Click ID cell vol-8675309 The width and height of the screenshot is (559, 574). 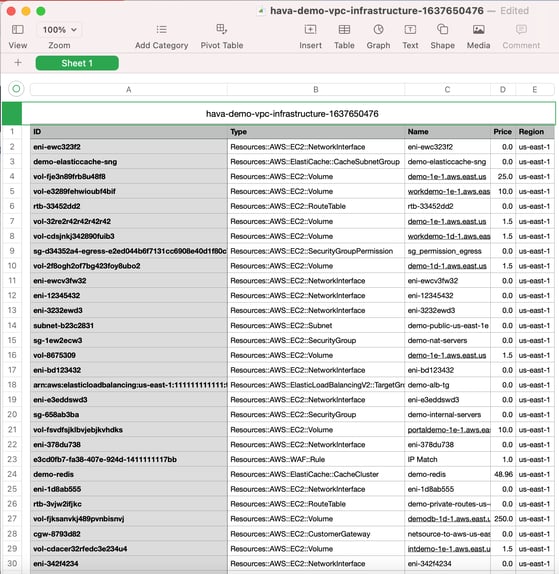click(x=128, y=355)
